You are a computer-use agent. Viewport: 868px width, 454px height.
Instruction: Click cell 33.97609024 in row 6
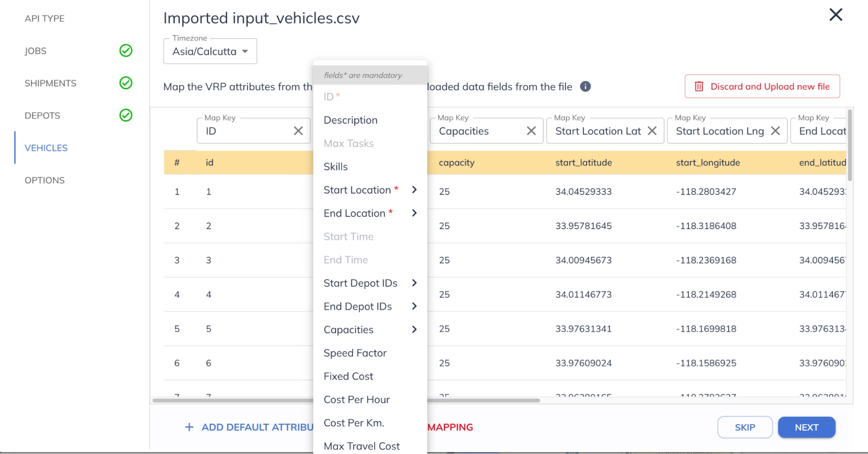tap(584, 363)
